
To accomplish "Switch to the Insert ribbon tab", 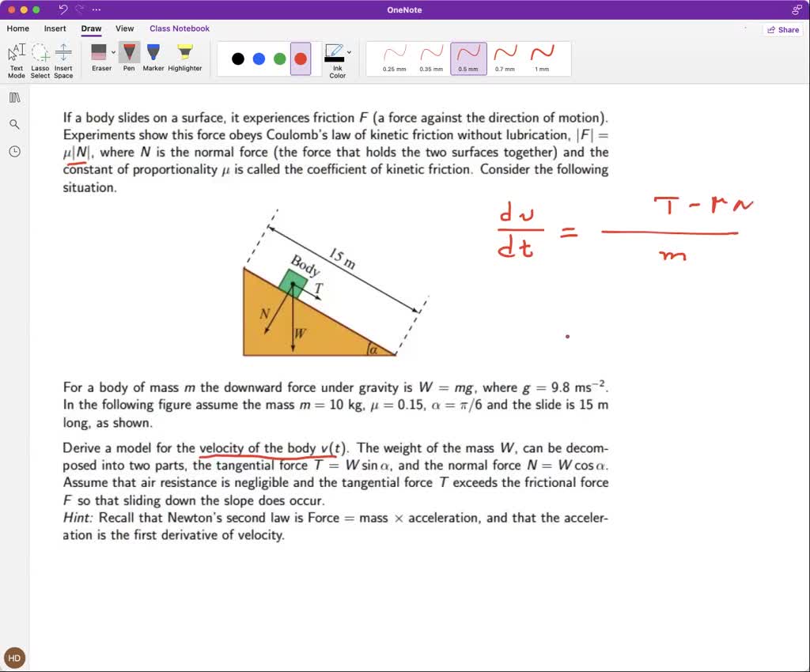I will [55, 28].
